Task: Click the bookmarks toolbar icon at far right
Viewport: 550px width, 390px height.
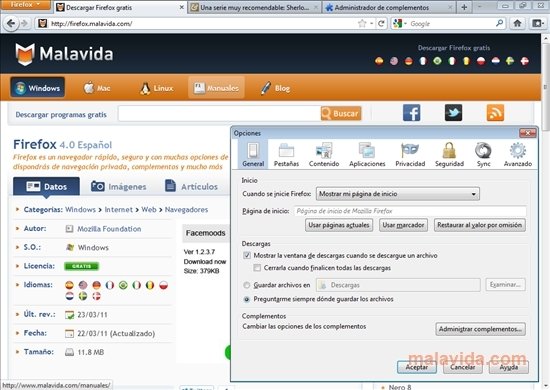Action: (537, 23)
